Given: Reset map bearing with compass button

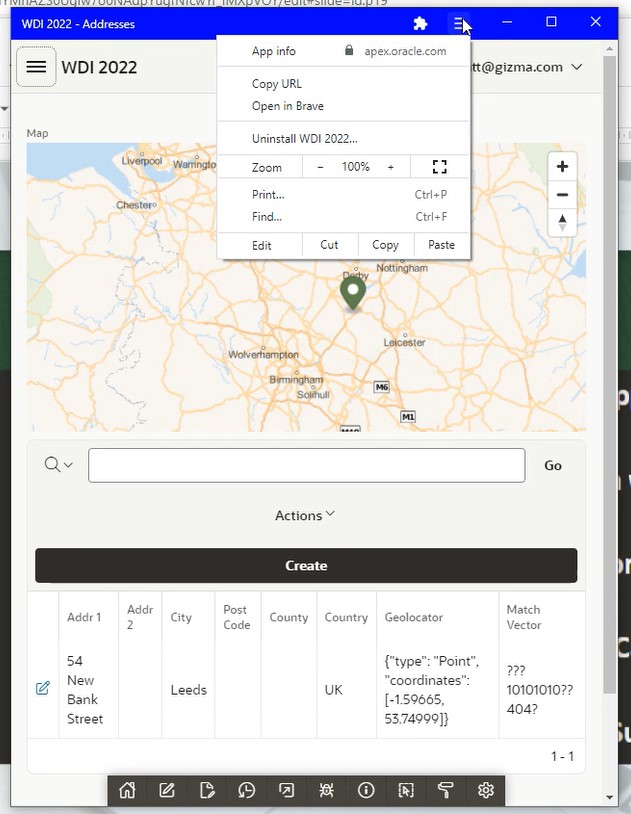Looking at the screenshot, I should click(562, 223).
